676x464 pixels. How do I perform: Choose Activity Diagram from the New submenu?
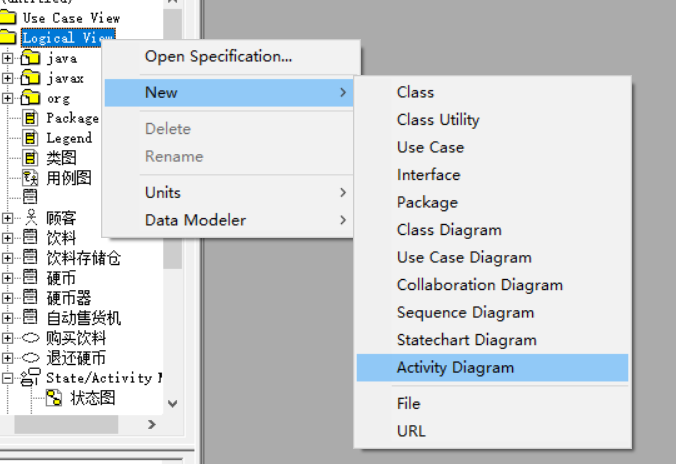[455, 368]
